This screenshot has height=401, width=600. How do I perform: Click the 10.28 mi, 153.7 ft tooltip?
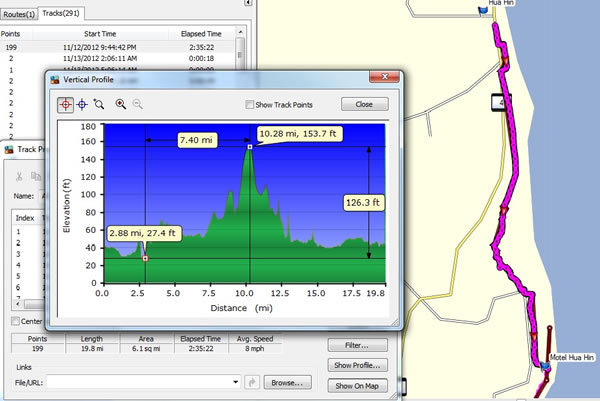(x=298, y=134)
